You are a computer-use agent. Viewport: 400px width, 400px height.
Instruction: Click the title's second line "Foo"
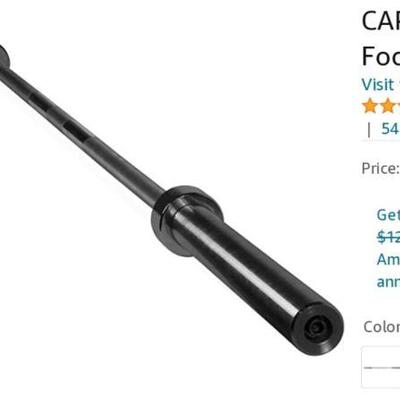click(x=381, y=56)
